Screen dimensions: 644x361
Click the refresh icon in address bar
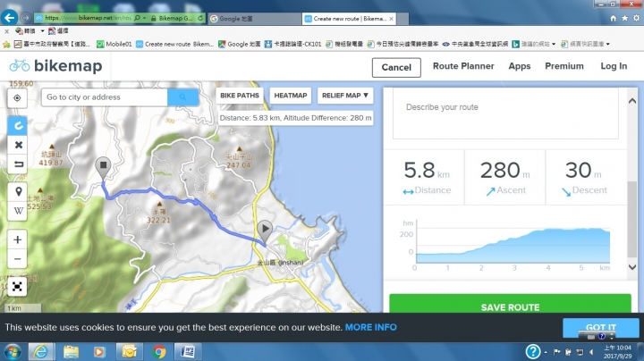pyautogui.click(x=200, y=19)
